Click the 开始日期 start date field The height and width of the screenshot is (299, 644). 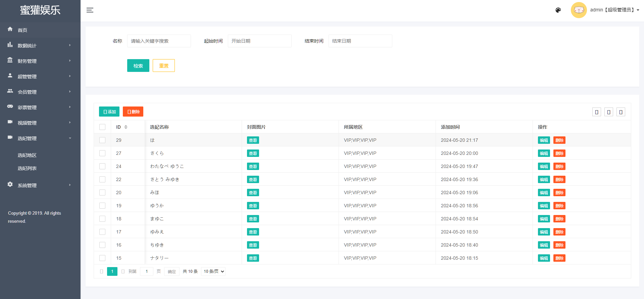259,41
